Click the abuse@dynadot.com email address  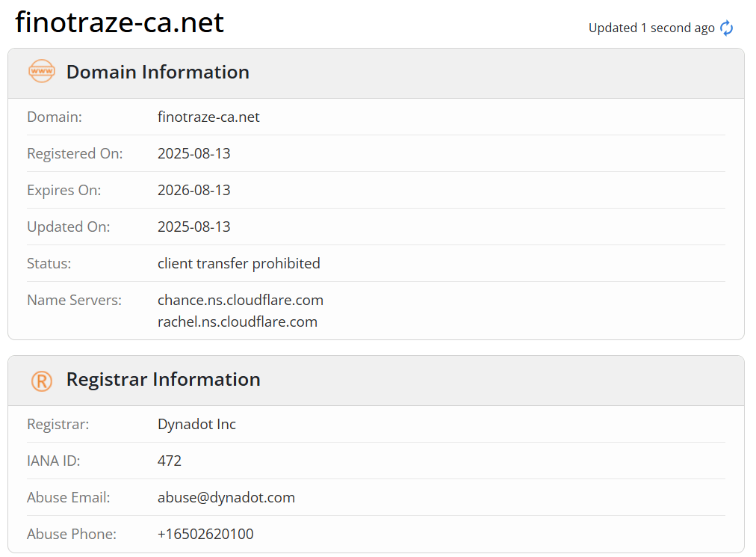tap(226, 498)
